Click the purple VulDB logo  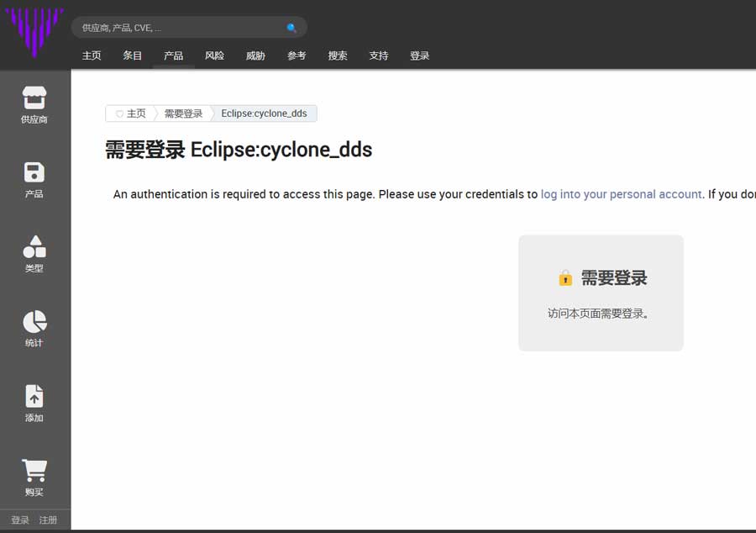[34, 32]
